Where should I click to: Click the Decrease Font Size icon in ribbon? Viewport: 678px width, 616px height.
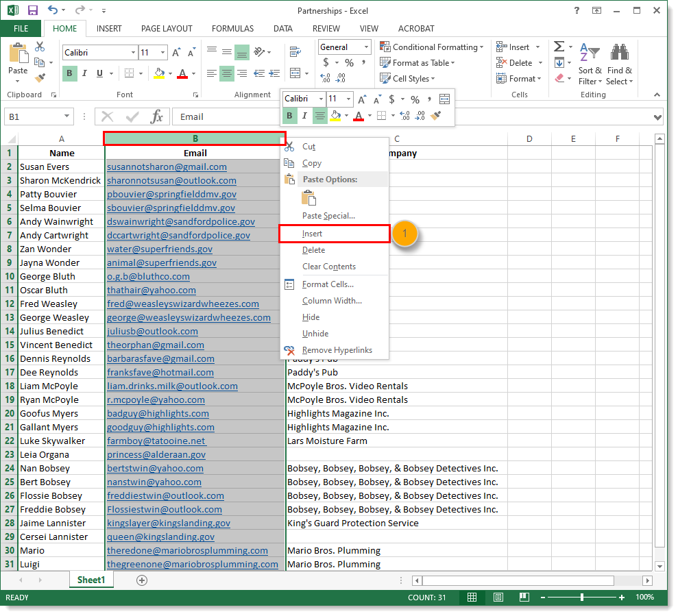tap(191, 53)
